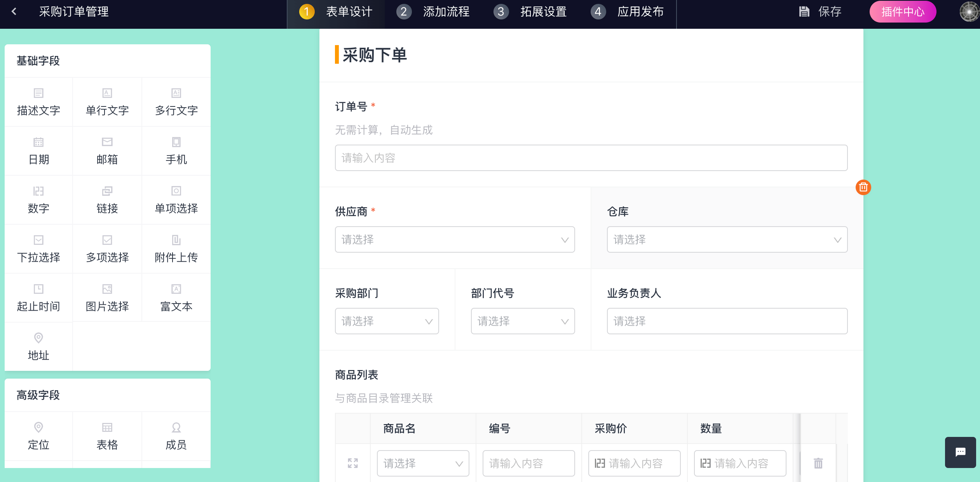Open the chat bubble in the bottom corner
The image size is (980, 482).
[960, 452]
